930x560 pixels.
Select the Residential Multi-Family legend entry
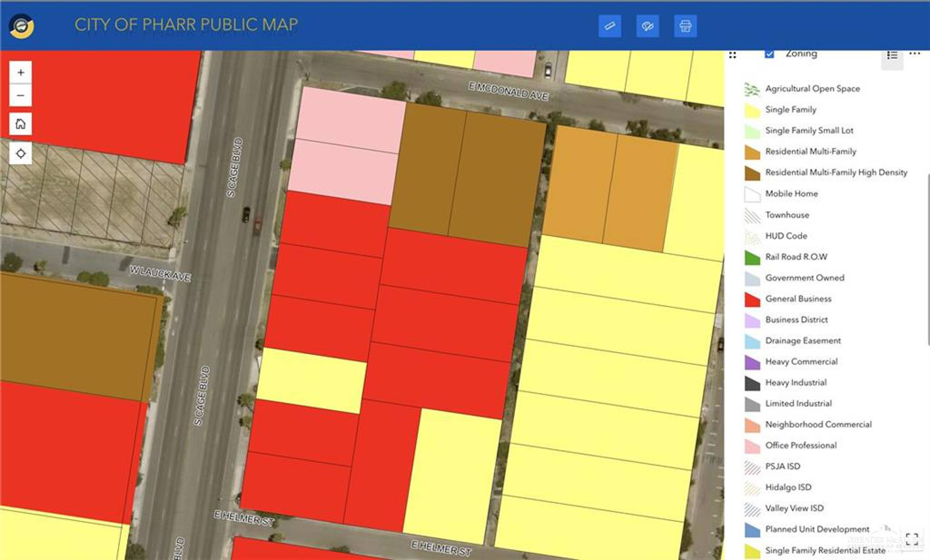pos(810,151)
